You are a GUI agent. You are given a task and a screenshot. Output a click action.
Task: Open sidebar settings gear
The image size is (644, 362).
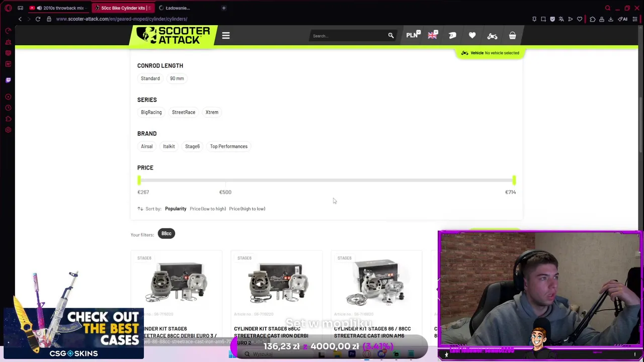pos(8,130)
